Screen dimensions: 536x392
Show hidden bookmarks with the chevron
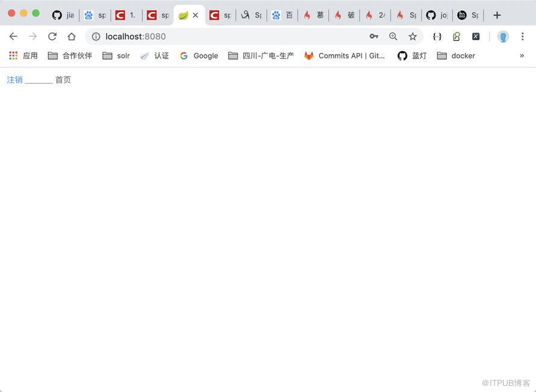point(522,56)
